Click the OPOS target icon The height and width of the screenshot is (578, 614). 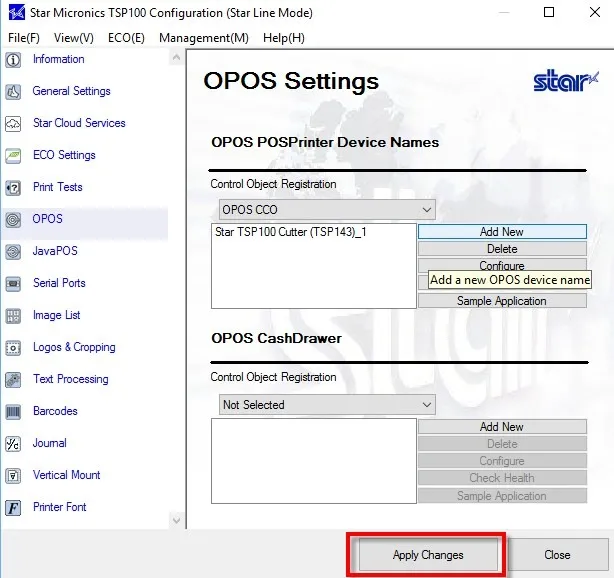pos(13,220)
